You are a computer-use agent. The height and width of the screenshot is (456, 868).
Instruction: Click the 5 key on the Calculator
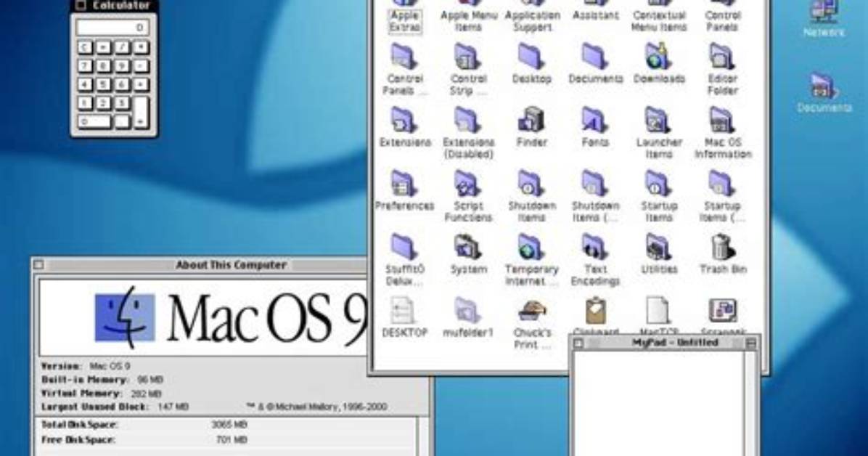point(103,84)
